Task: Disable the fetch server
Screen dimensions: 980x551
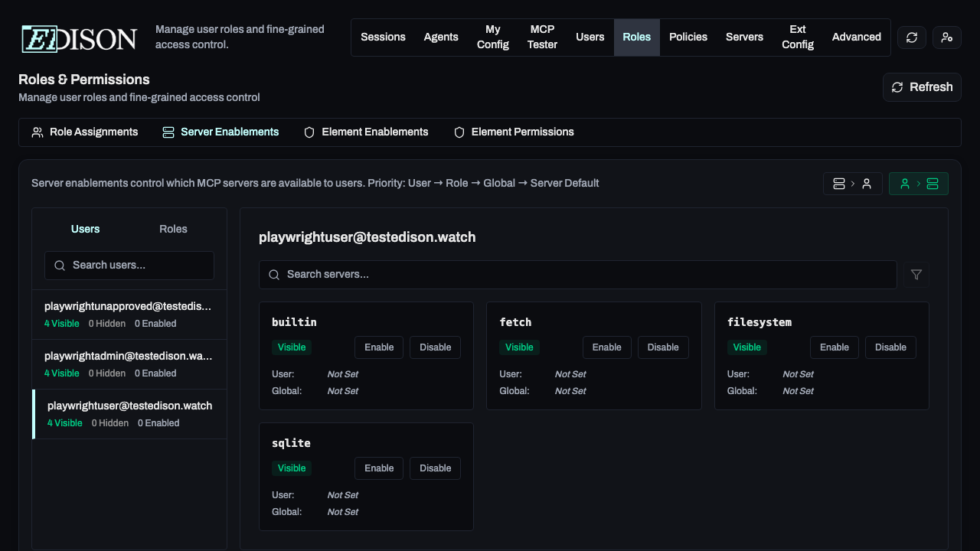Action: pos(662,347)
